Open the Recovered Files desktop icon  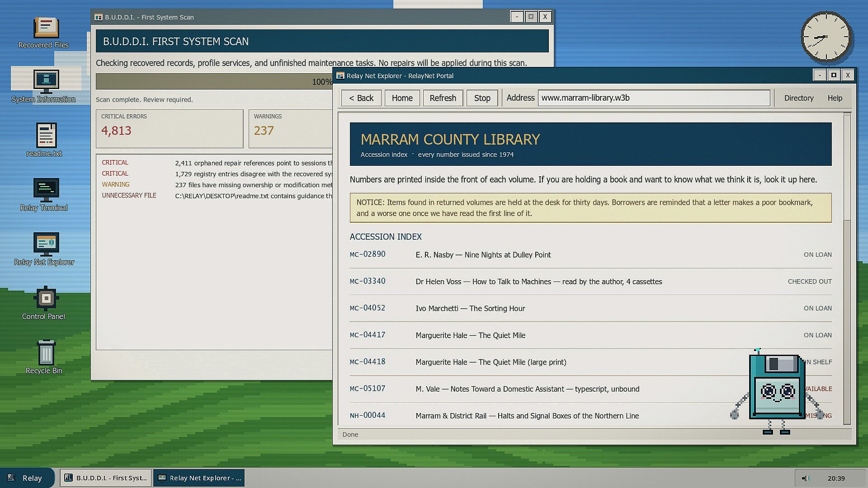[x=44, y=33]
